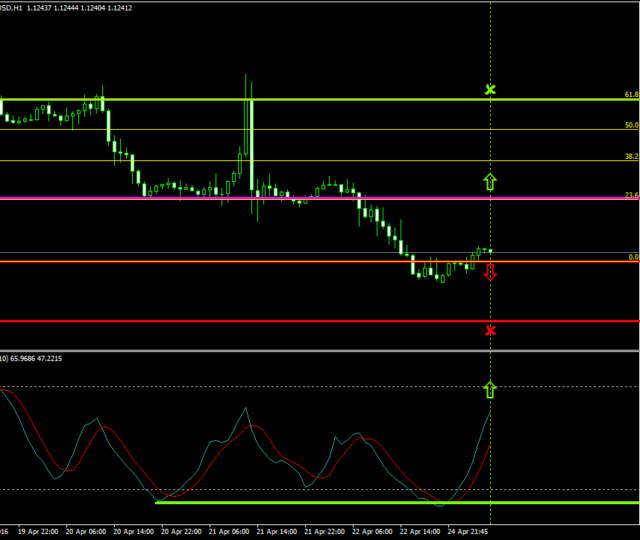The width and height of the screenshot is (640, 540).
Task: Click the 23.6 Fibonacci level label
Action: click(631, 194)
